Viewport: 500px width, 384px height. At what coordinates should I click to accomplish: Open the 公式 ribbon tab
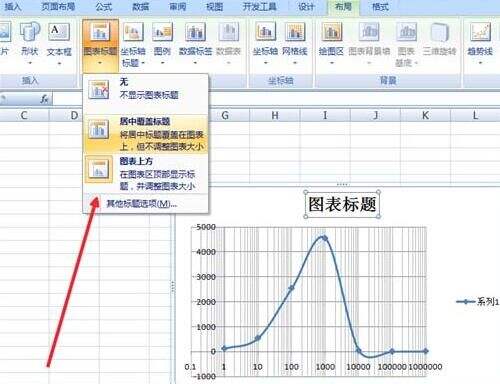tap(104, 7)
